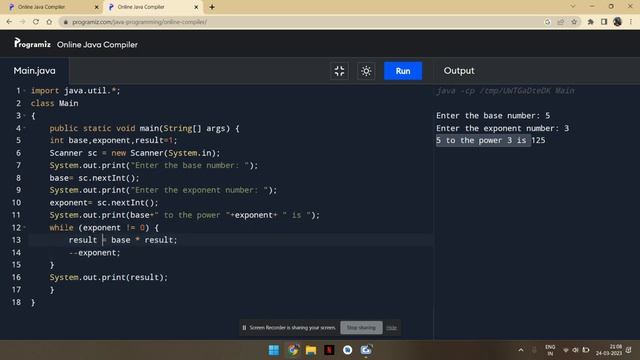Image resolution: width=640 pixels, height=360 pixels.
Task: Open the clock showing 24-03-2023
Action: click(609, 350)
